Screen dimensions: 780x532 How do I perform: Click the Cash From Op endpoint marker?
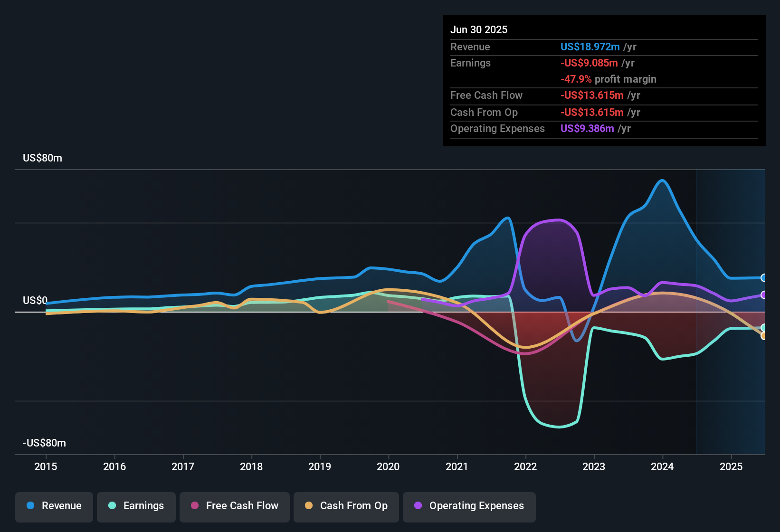763,336
